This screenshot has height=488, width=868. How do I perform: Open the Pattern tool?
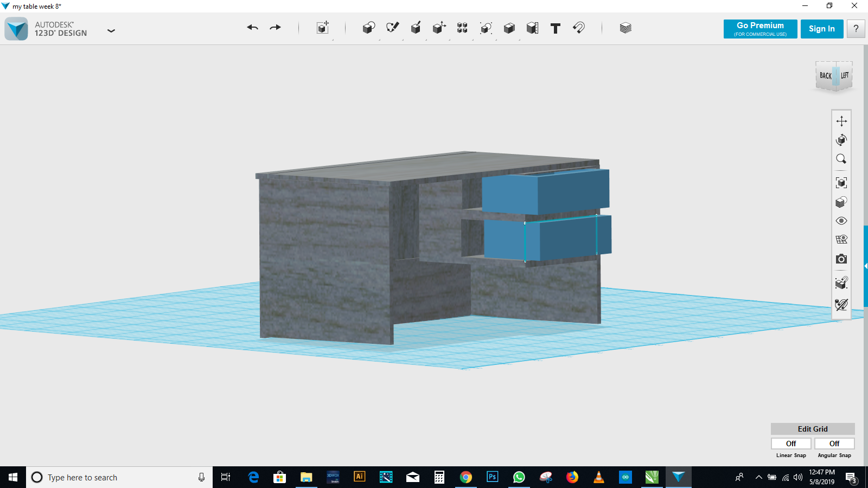coord(462,28)
